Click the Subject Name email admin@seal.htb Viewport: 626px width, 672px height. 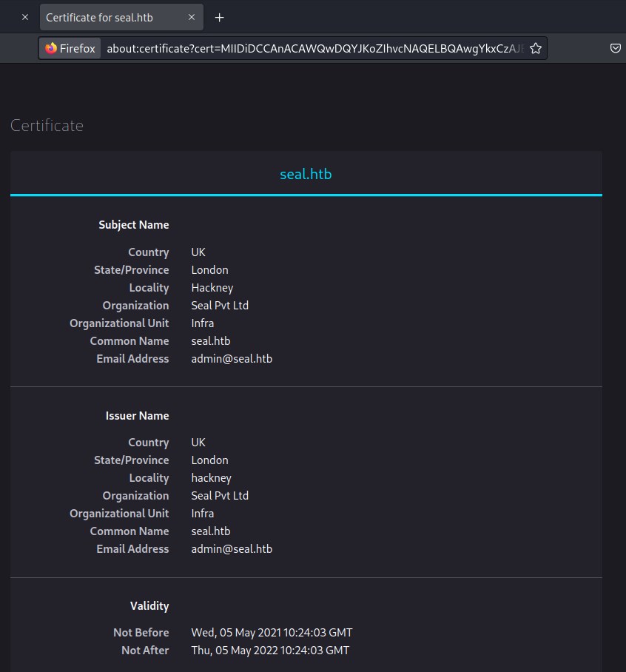tap(232, 359)
